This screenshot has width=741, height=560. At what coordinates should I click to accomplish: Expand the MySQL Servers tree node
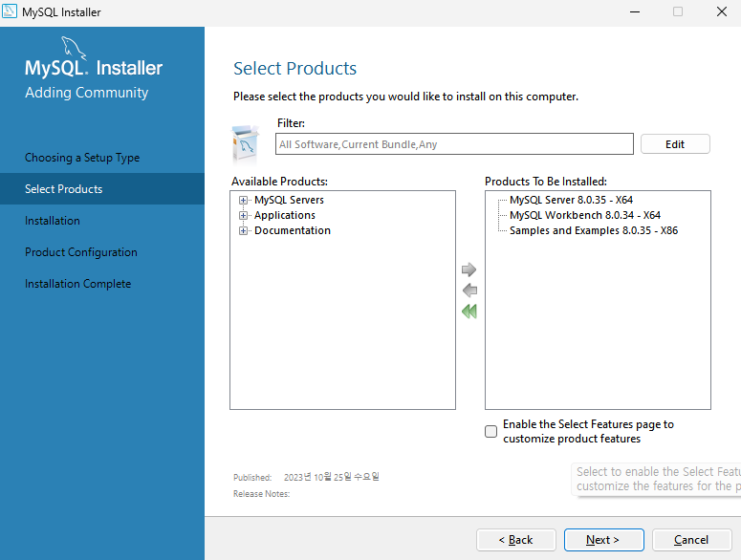pos(243,200)
